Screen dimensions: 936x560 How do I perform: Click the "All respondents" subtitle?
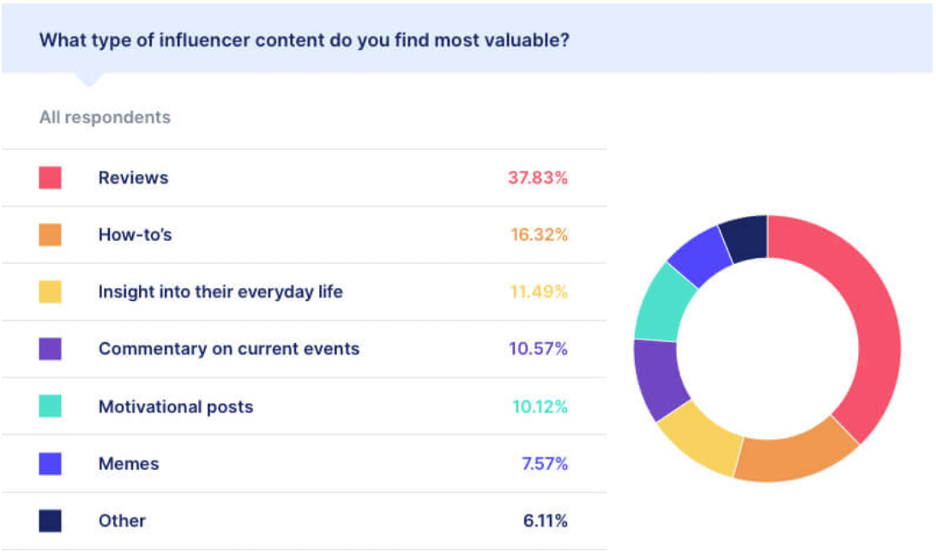point(105,117)
